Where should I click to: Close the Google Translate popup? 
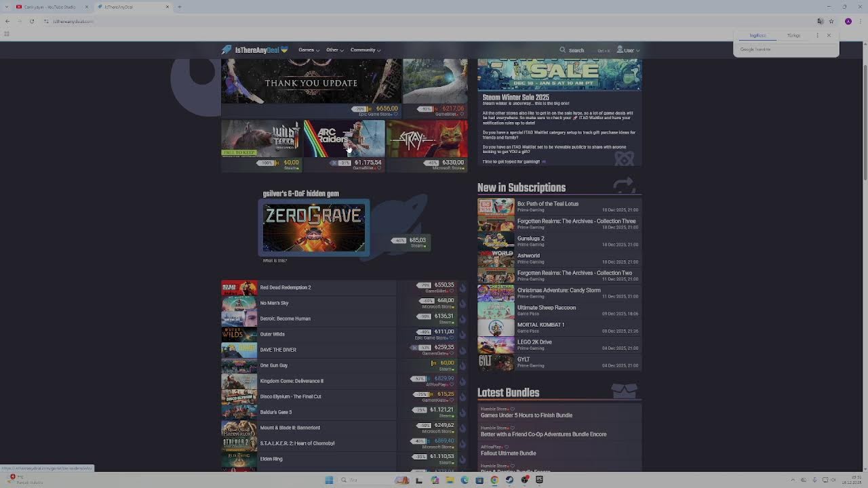829,35
